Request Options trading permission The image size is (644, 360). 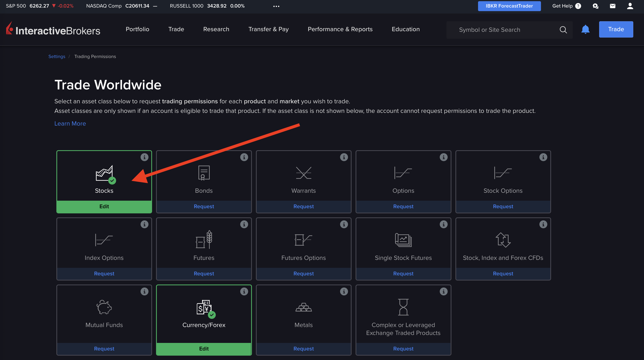403,206
